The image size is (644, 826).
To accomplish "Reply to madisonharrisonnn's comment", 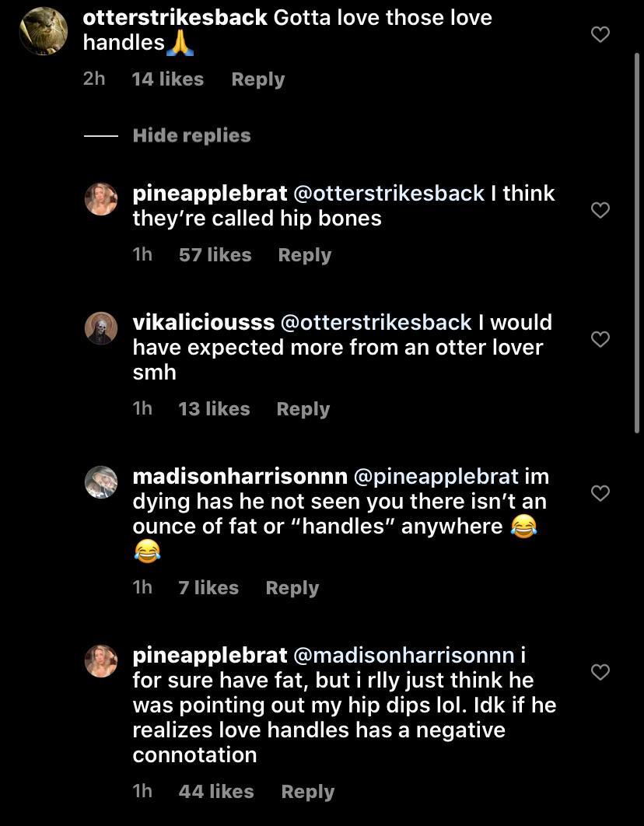I will (x=292, y=588).
